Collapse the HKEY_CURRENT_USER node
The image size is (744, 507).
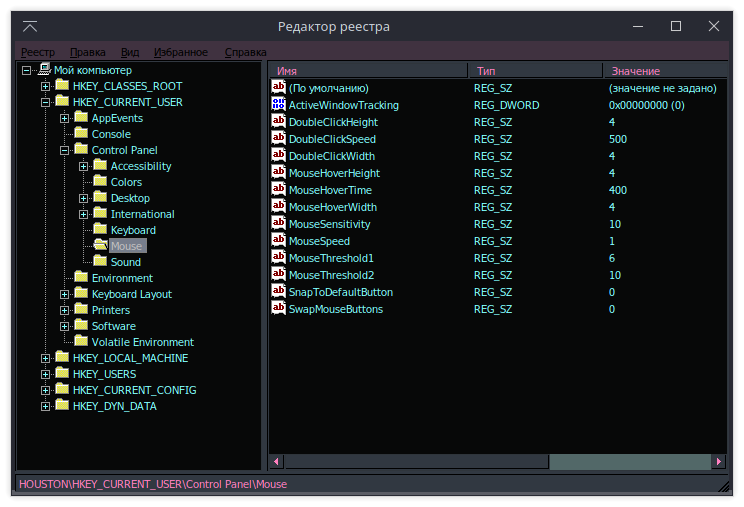point(46,102)
